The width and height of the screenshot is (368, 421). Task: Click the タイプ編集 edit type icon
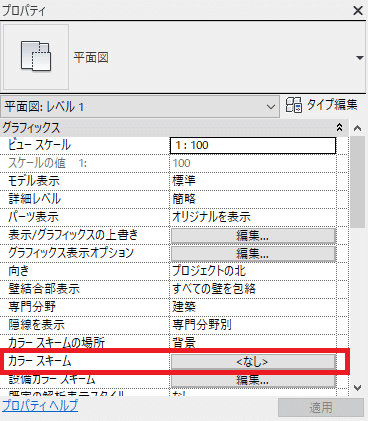pyautogui.click(x=293, y=105)
